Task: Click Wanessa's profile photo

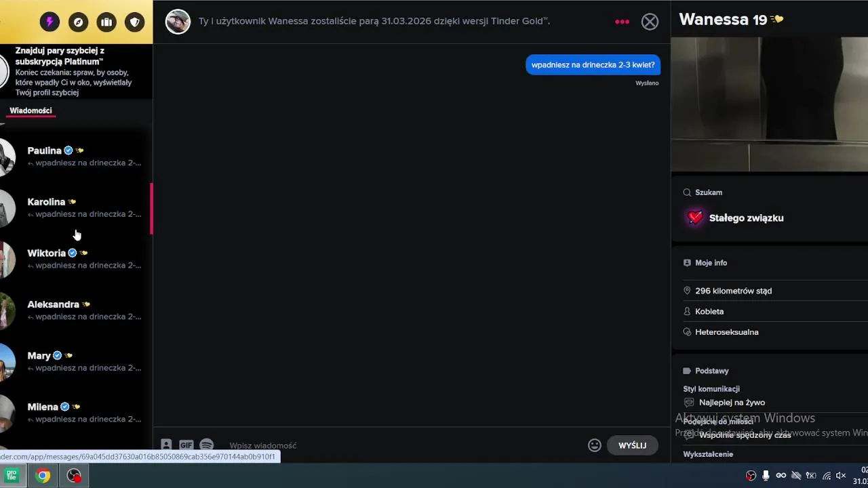Action: [770, 104]
